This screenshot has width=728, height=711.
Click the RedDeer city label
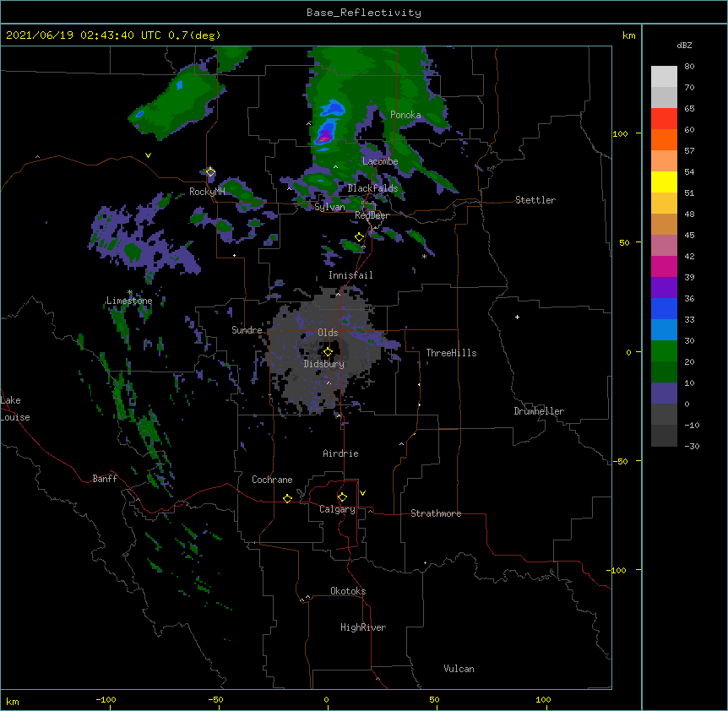click(x=372, y=215)
